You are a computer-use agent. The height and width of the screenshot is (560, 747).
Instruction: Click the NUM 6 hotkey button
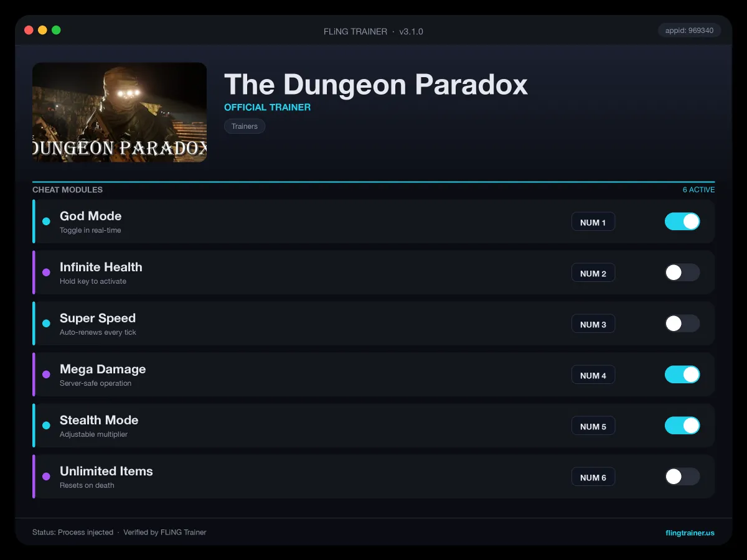tap(593, 477)
